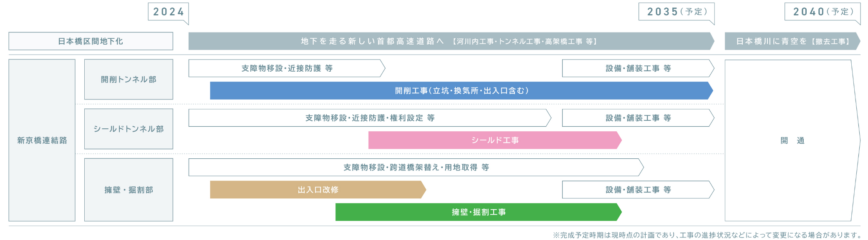Screen dimensions: 868x240
Task: Click the 支障物移設・跨道橋架替え・用地取得 等 arrow
Action: tap(416, 167)
